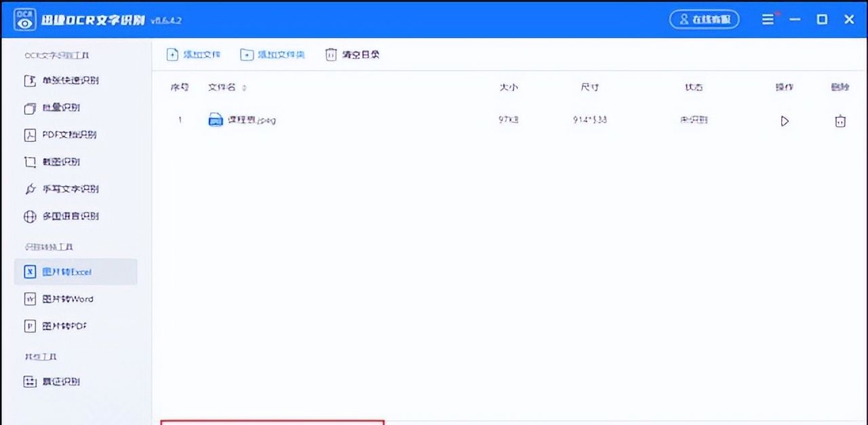Click the 课程表.jpeg file thumbnail
Screen dimensions: 868x425
216,119
